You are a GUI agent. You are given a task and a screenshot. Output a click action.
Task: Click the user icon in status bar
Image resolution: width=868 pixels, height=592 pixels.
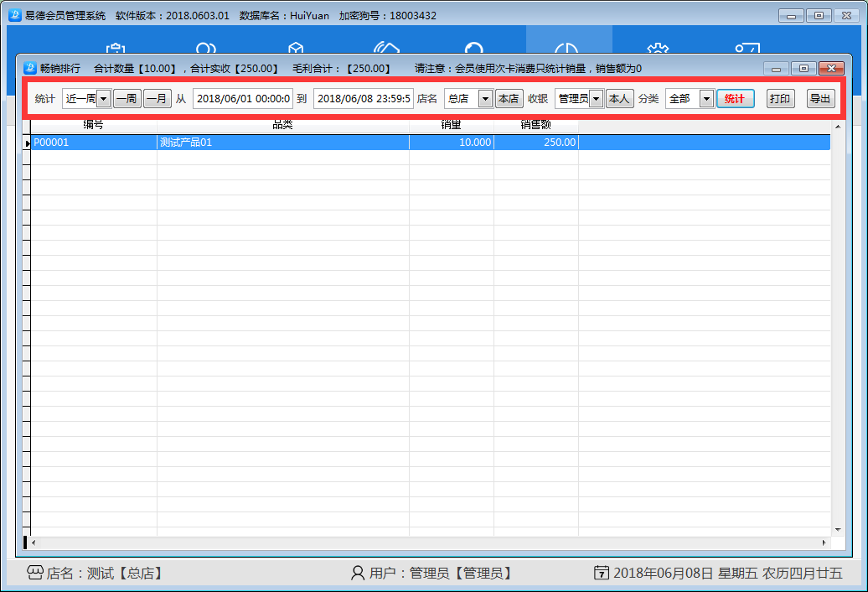(x=358, y=573)
